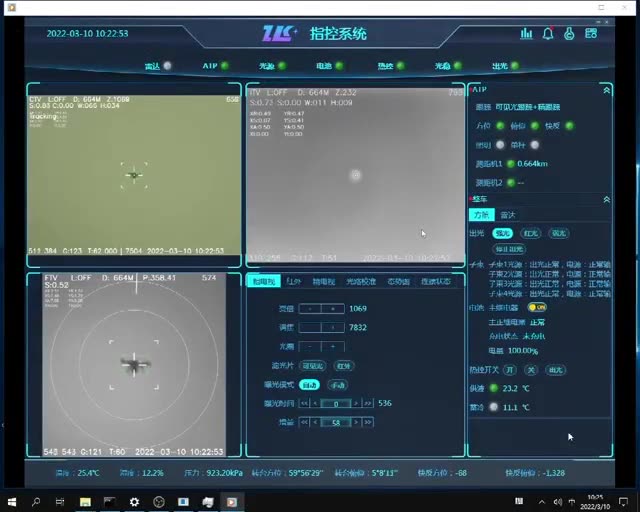Switch to the 雷达 tab in right panel
This screenshot has height=512, width=640.
508,215
